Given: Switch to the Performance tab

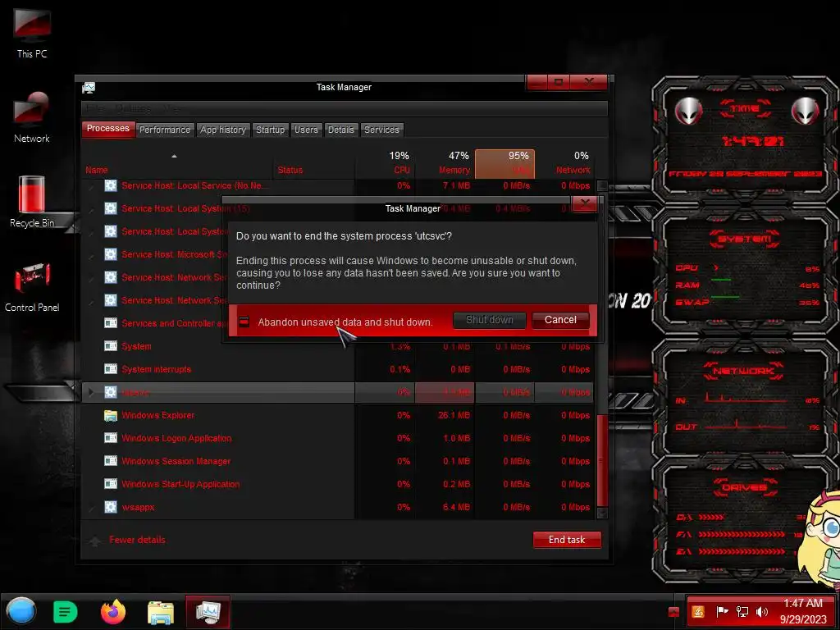Looking at the screenshot, I should point(164,130).
